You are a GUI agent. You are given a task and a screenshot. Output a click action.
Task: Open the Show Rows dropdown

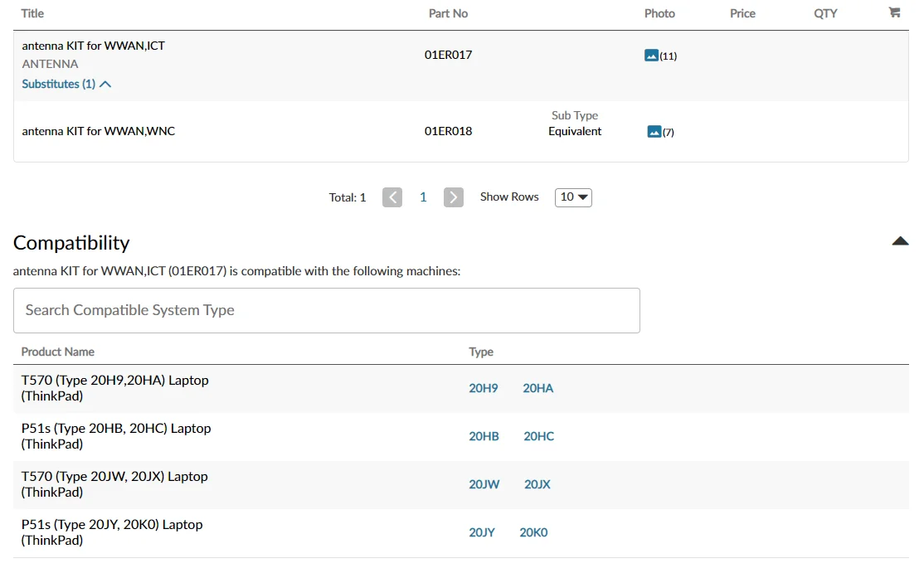click(x=573, y=197)
